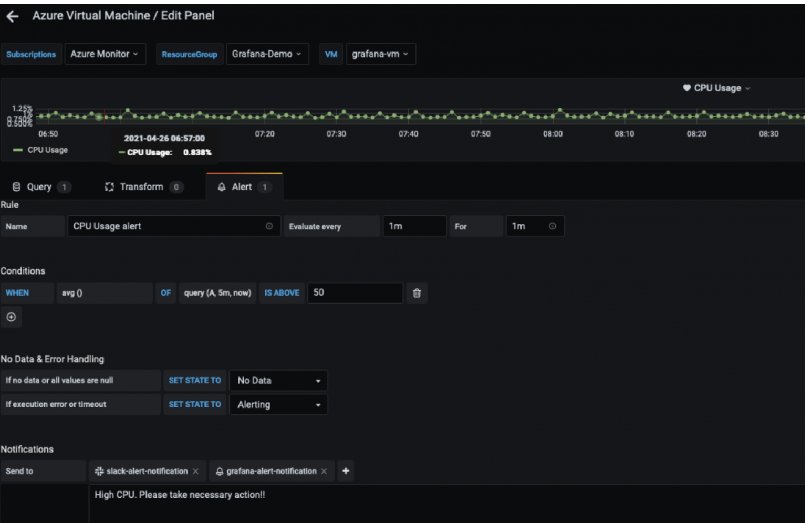
Task: Open the Alerting state dropdown
Action: click(x=278, y=405)
